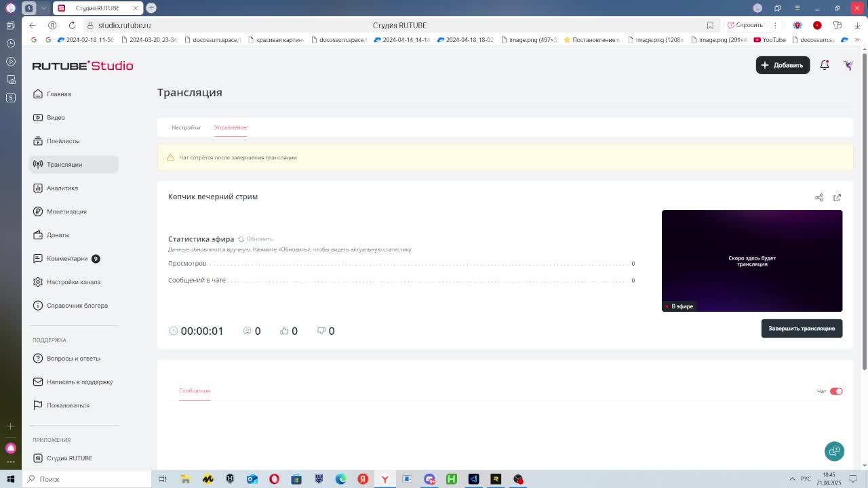
Task: Open the Постановление bookmark
Action: [591, 40]
